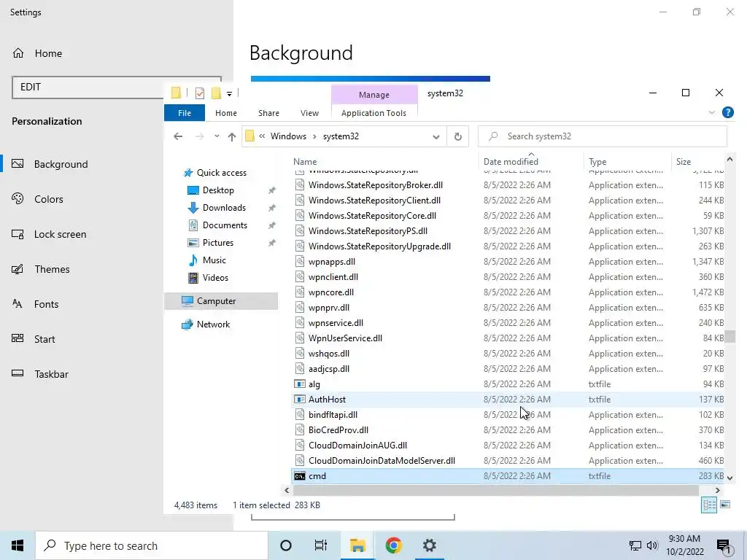Select bindfltapi.dll file
This screenshot has width=747, height=560.
(333, 415)
